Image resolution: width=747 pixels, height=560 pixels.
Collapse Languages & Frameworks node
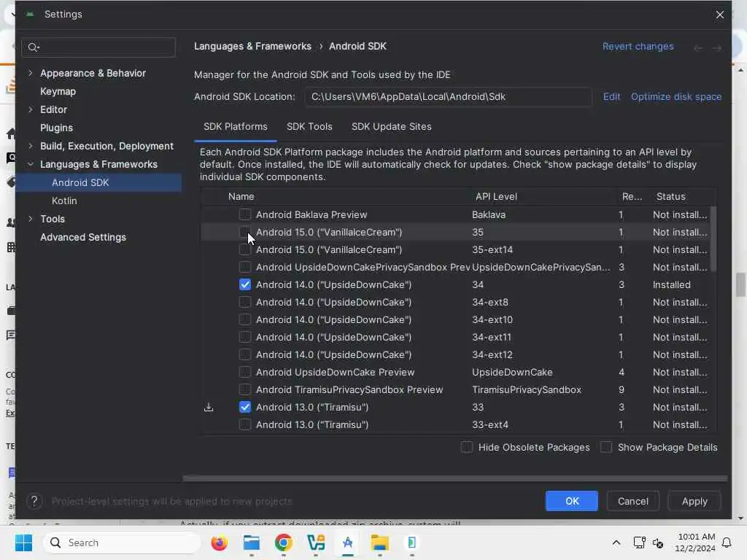coord(31,164)
